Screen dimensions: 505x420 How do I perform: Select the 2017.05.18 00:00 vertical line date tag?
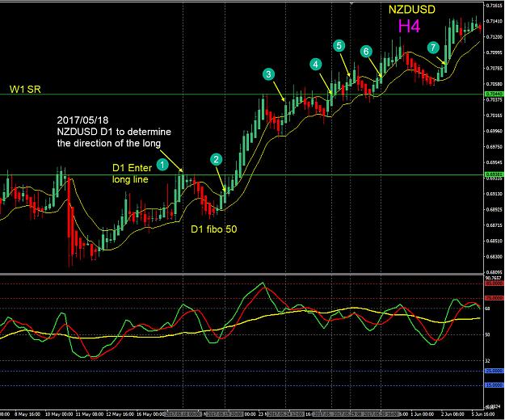click(x=183, y=414)
